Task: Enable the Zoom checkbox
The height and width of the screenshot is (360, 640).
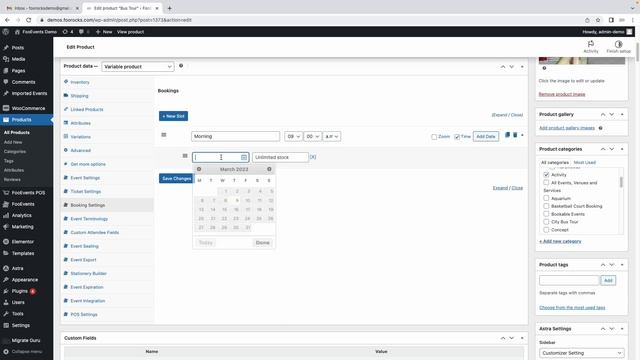Action: [x=434, y=137]
